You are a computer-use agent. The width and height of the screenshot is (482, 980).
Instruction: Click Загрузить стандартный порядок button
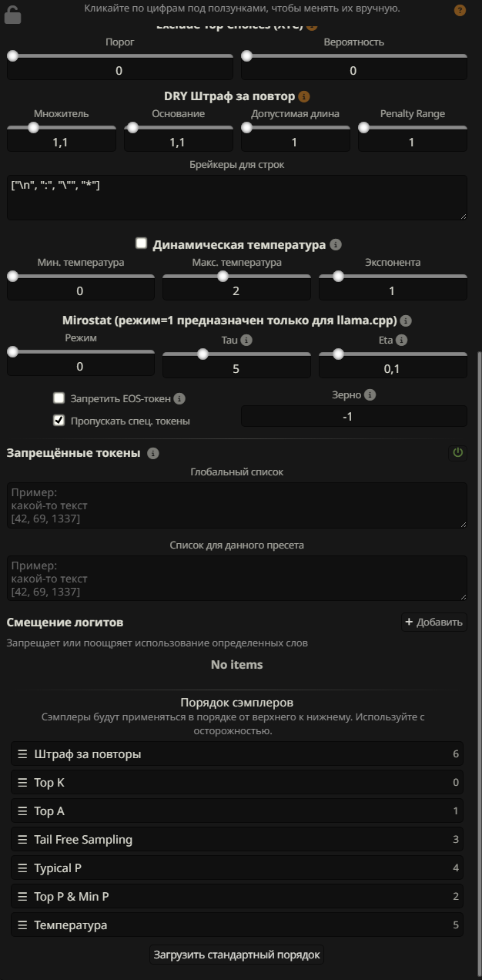[236, 955]
